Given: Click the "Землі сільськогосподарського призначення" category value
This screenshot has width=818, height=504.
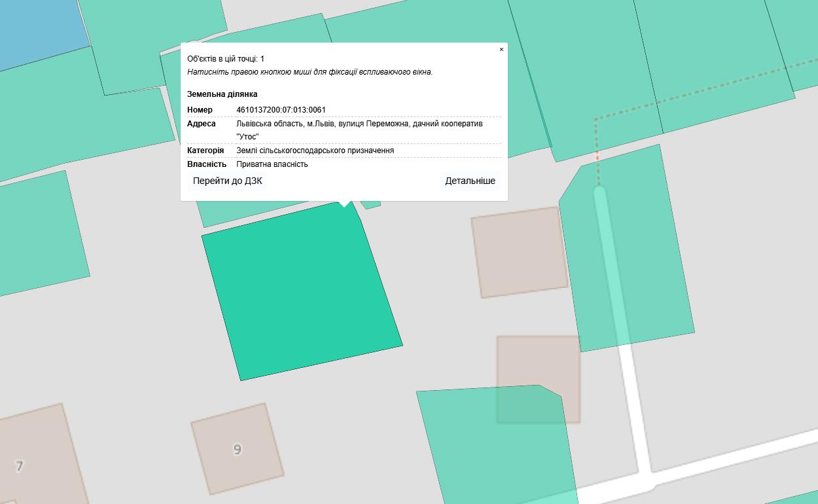Looking at the screenshot, I should tap(315, 151).
